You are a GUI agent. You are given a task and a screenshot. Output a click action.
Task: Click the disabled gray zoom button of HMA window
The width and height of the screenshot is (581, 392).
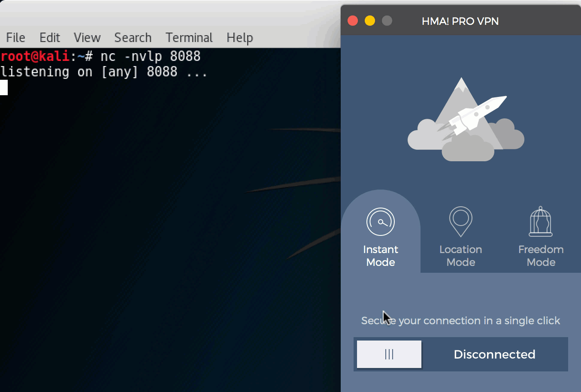point(387,21)
